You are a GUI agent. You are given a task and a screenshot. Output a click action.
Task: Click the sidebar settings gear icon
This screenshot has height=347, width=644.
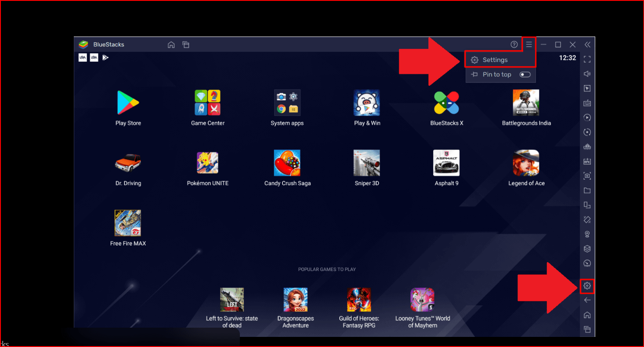point(587,286)
